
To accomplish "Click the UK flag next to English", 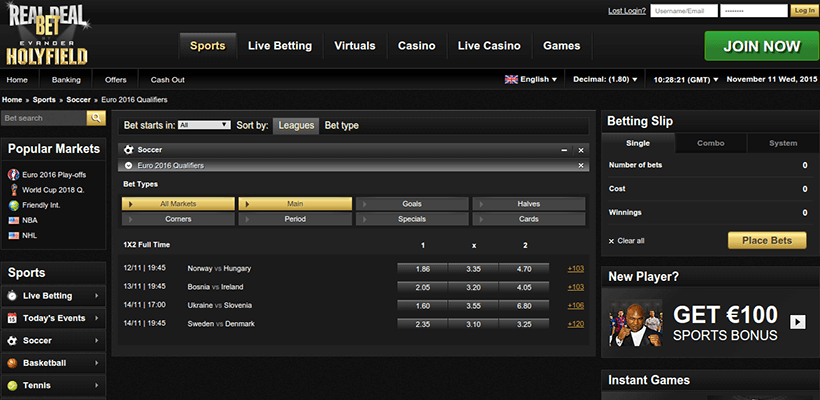I will (x=511, y=79).
